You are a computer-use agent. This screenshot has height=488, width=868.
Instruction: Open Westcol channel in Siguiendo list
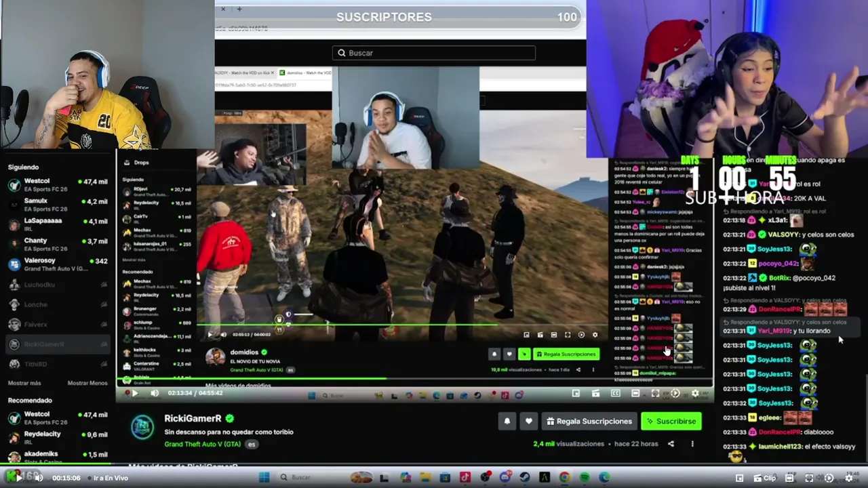(58, 184)
